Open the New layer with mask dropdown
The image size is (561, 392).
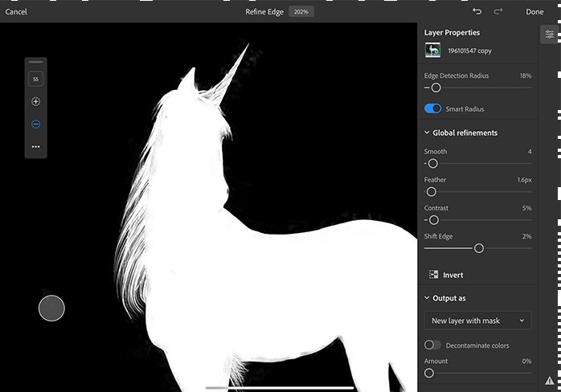[477, 321]
